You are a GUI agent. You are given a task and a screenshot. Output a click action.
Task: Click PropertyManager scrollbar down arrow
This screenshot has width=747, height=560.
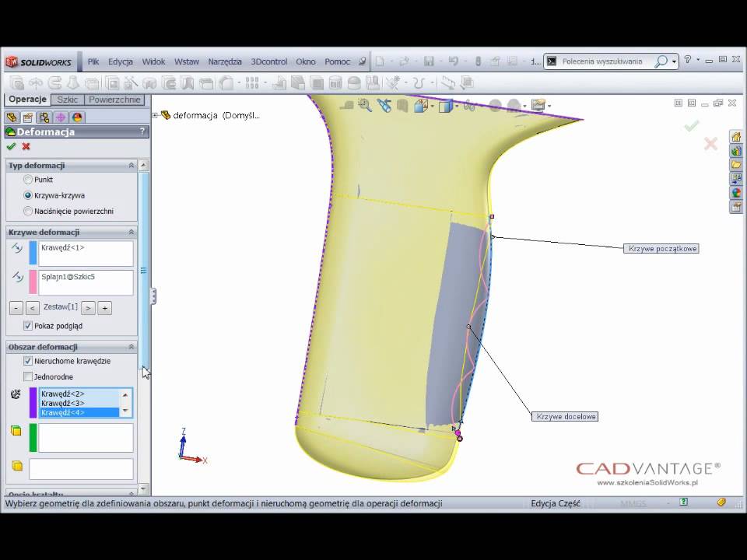(x=143, y=488)
